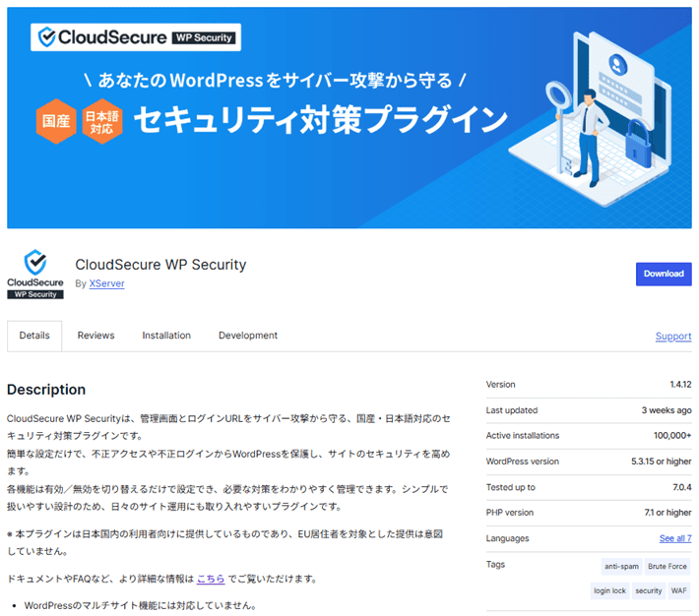
Task: Click the CloudSecure WP Security plugin icon
Action: pos(35,275)
